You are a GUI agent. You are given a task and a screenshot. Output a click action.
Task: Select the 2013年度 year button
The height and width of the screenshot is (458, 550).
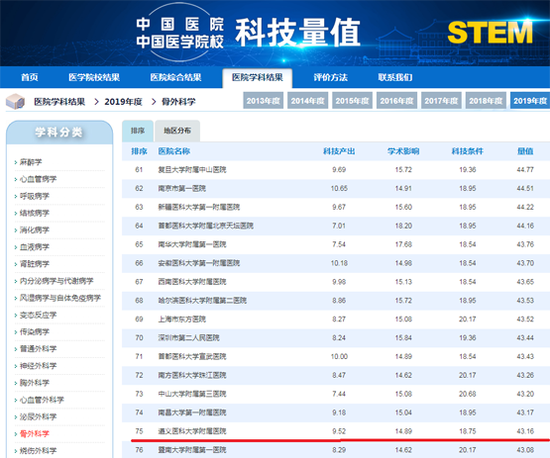pyautogui.click(x=263, y=101)
